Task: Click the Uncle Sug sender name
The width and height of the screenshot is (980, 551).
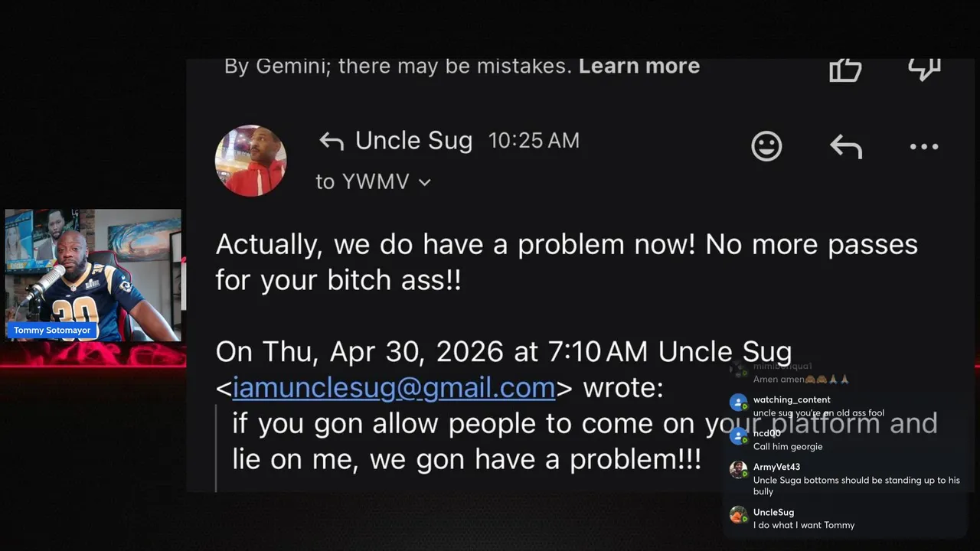Action: pos(413,141)
